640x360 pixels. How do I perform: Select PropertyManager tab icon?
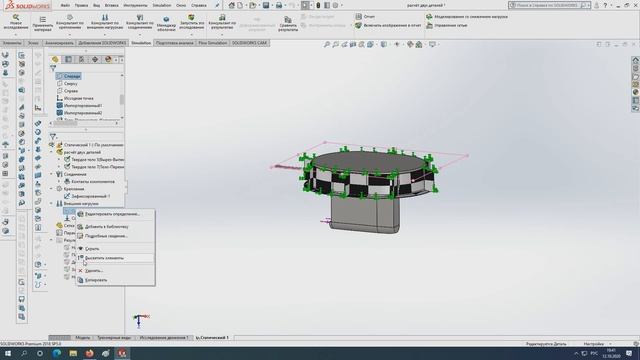pos(68,60)
